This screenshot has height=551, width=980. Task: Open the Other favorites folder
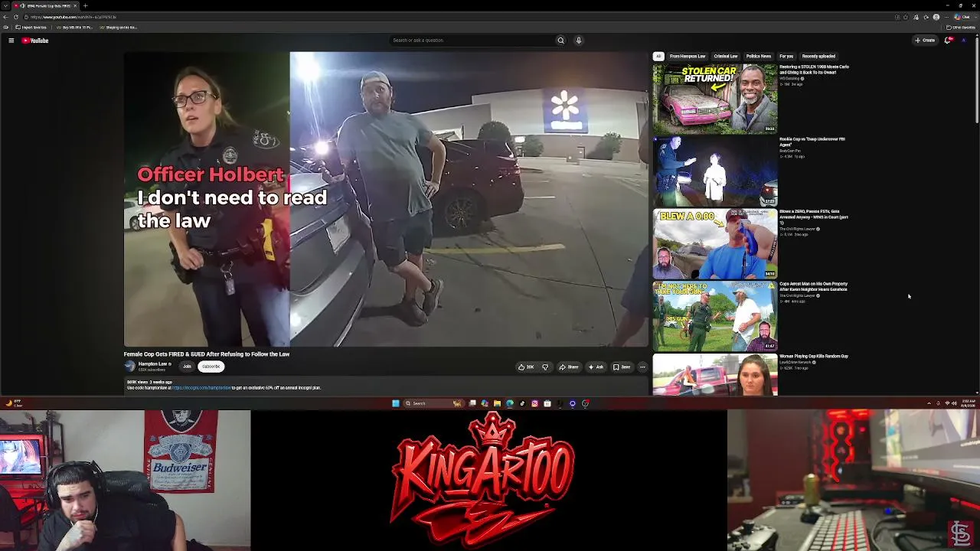click(x=959, y=28)
